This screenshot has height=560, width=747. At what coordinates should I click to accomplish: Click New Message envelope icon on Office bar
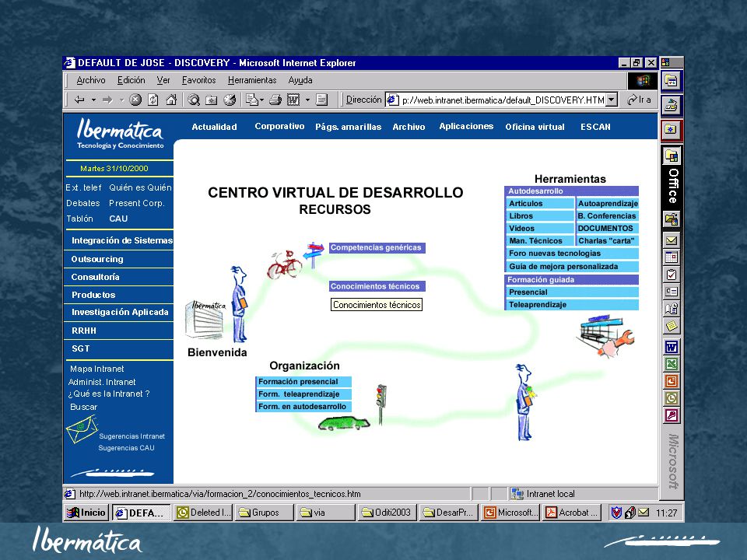click(x=672, y=240)
